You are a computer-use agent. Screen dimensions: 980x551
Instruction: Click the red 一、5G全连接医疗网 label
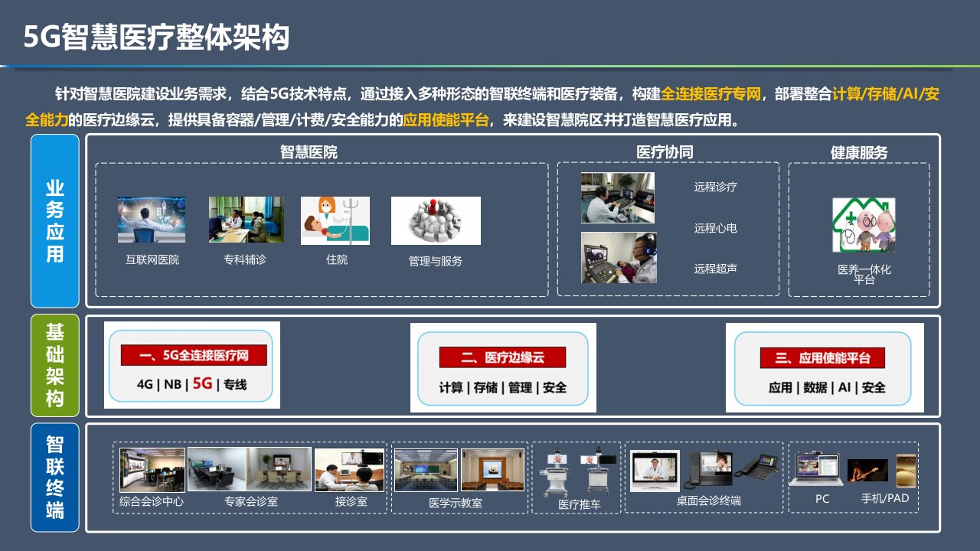(194, 355)
